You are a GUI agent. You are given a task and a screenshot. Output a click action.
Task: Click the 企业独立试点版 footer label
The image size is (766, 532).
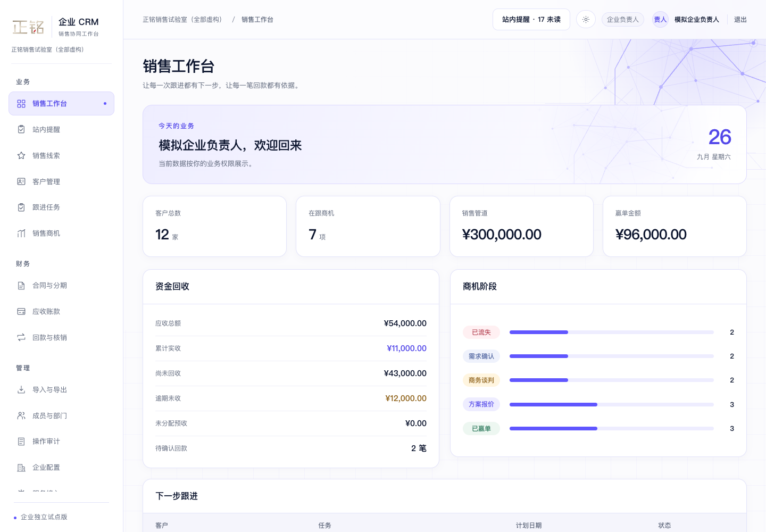click(44, 517)
